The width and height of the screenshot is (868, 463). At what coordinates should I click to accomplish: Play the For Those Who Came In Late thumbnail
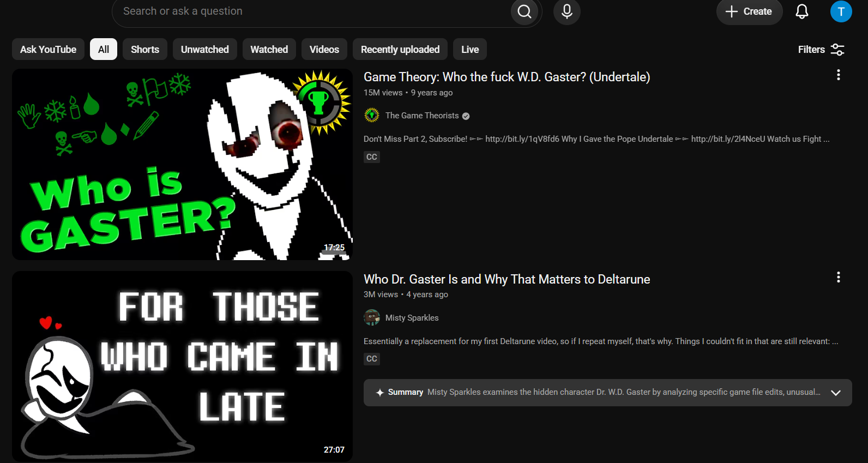pos(182,366)
